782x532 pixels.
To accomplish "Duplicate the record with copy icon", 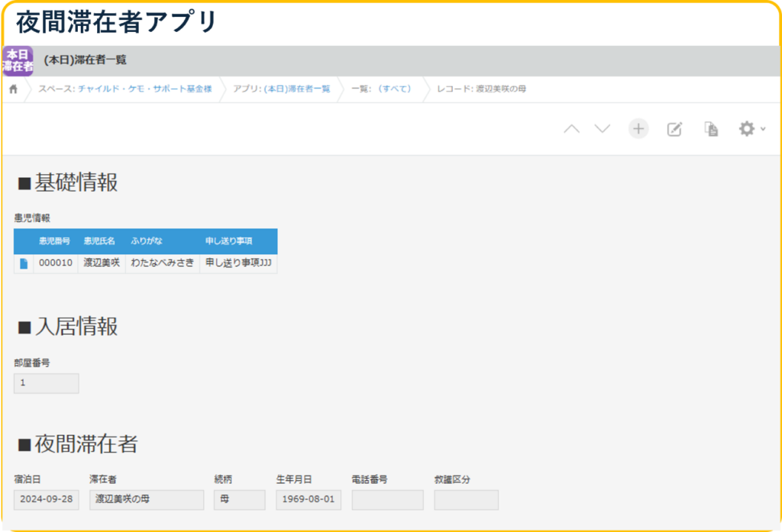I will click(711, 129).
